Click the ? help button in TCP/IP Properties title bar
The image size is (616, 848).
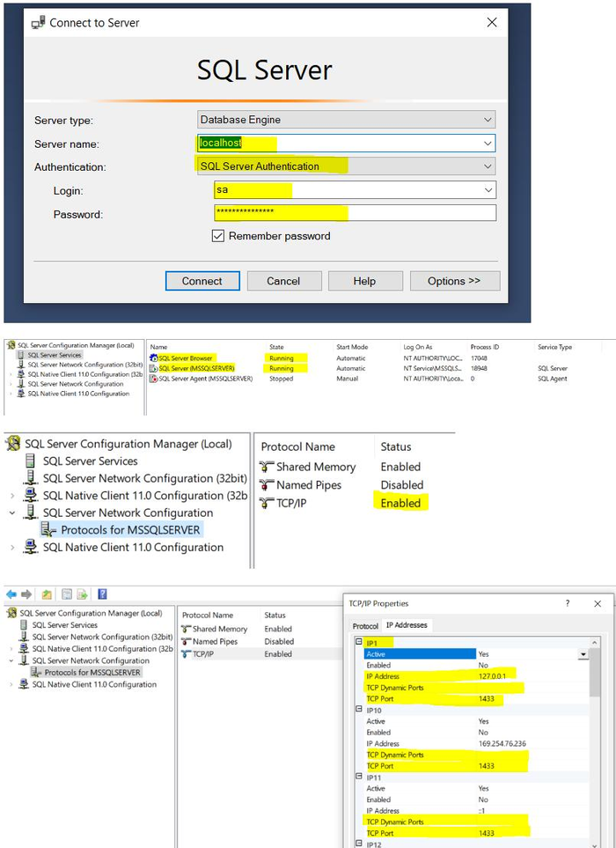pos(568,603)
